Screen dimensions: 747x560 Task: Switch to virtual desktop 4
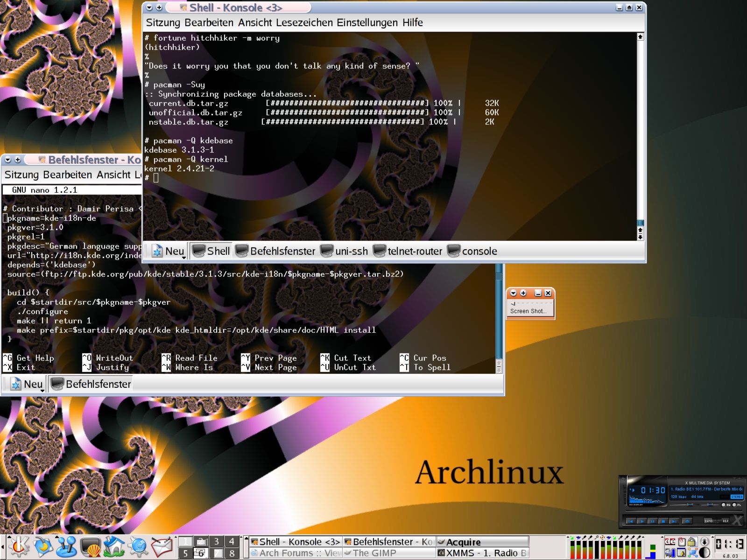tap(232, 541)
